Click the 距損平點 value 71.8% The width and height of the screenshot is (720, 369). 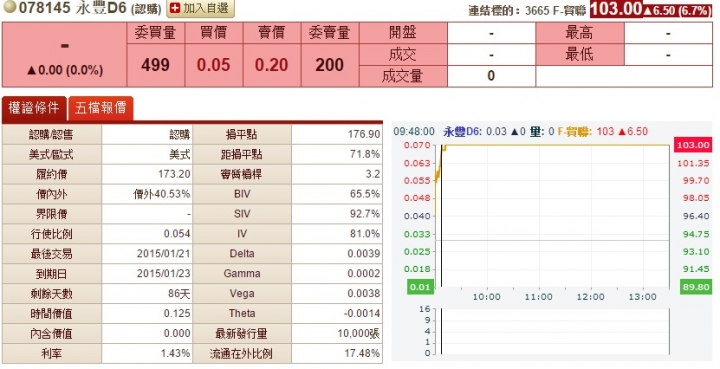click(x=365, y=154)
